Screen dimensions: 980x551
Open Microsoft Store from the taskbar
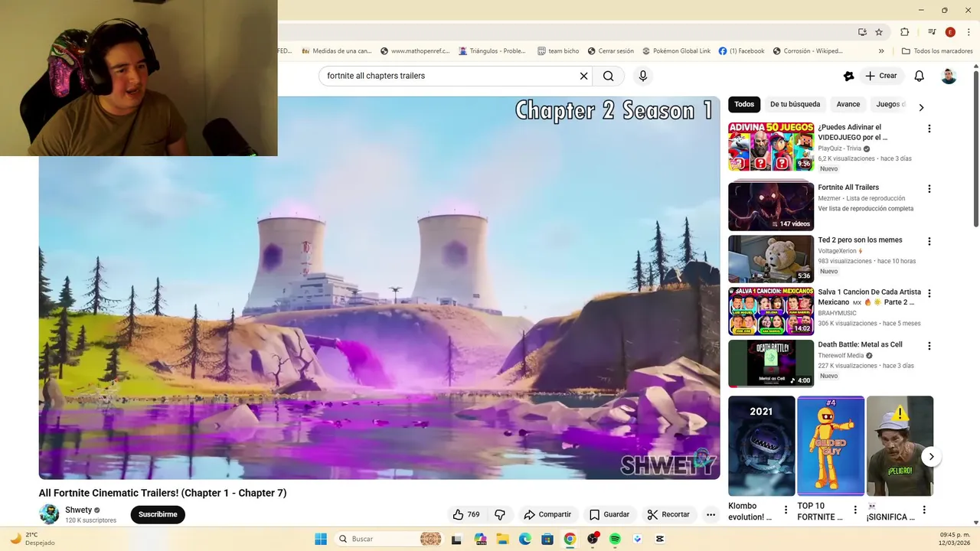pos(547,539)
